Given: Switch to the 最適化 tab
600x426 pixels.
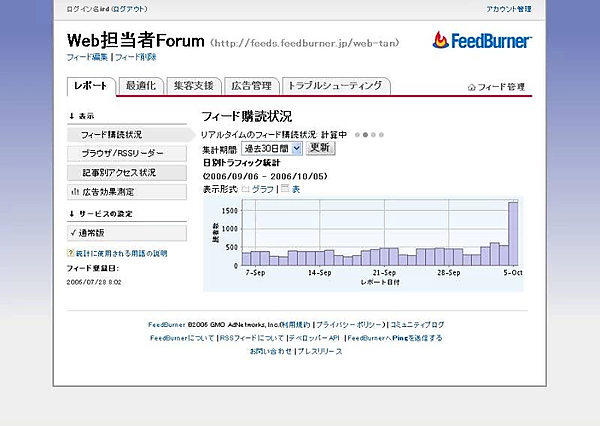Looking at the screenshot, I should tap(139, 86).
